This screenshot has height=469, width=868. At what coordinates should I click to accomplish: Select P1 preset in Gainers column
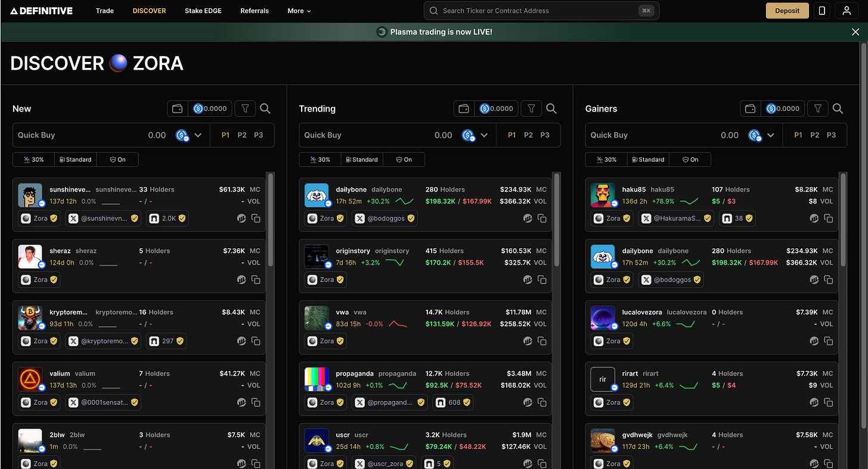[798, 135]
